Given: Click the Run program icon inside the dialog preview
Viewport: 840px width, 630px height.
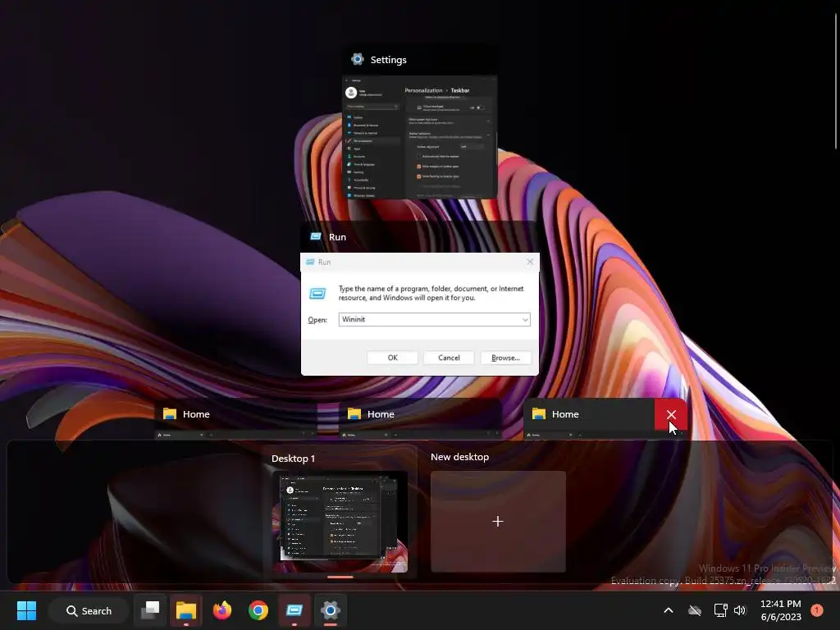Looking at the screenshot, I should click(317, 294).
